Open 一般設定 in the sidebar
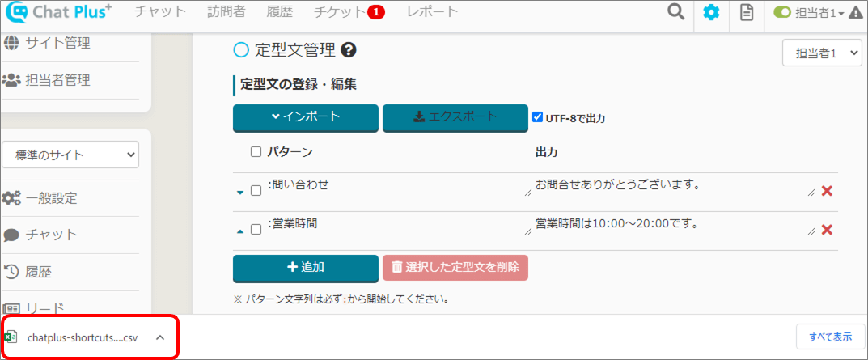This screenshot has height=360, width=868. click(x=52, y=198)
